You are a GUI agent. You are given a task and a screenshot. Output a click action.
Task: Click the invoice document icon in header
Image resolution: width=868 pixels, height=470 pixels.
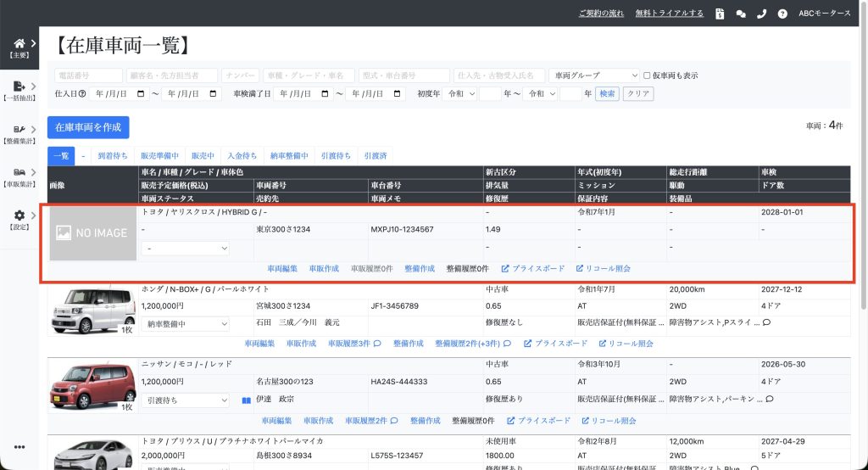pos(720,14)
